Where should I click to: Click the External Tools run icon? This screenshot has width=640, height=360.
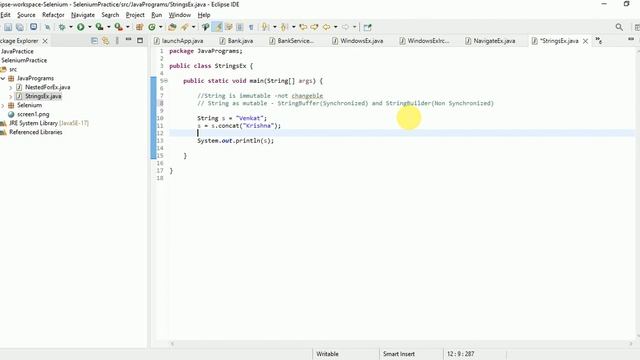point(118,27)
